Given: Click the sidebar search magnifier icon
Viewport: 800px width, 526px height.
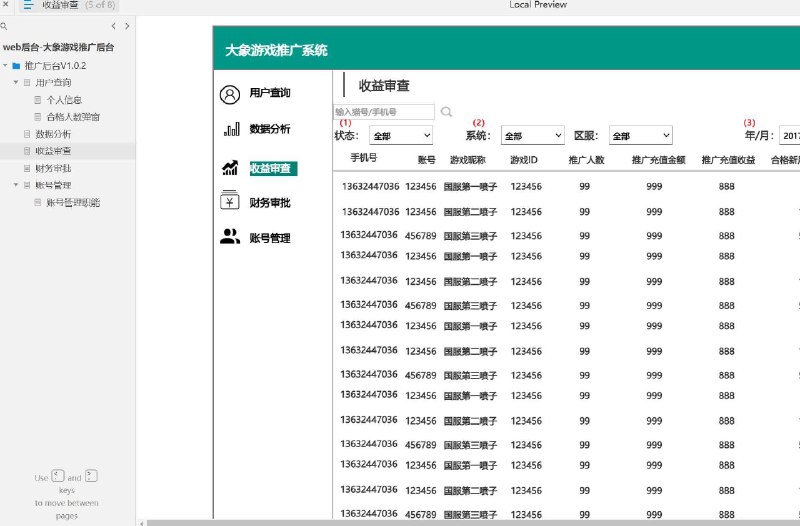Looking at the screenshot, I should pos(4,26).
